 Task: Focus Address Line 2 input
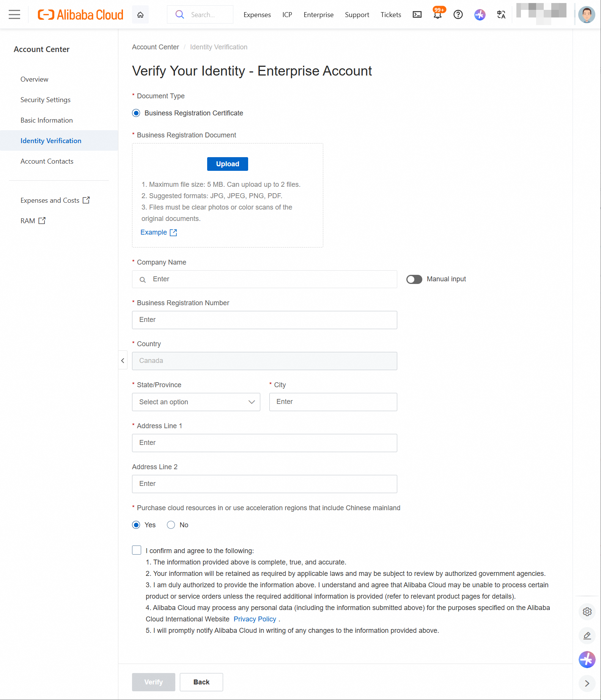(264, 484)
